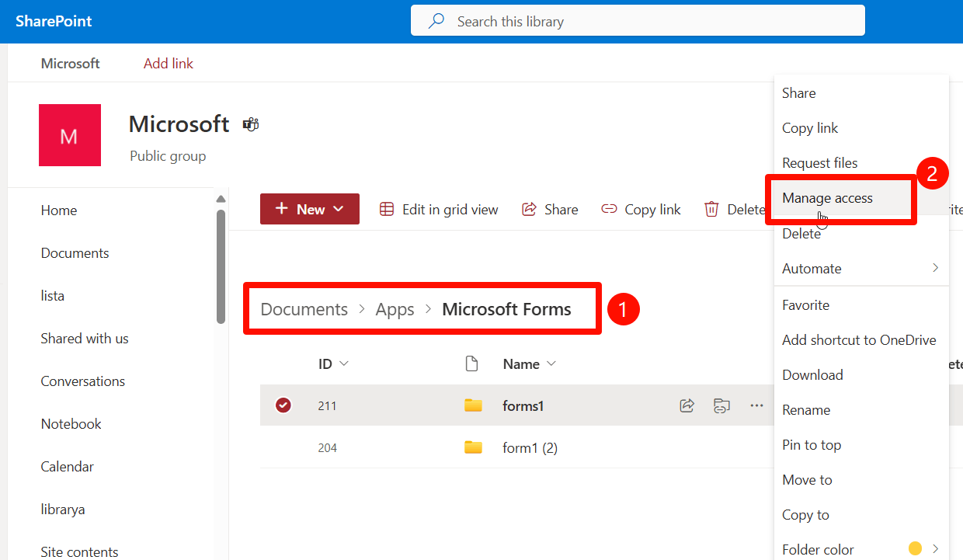Click the Share icon on forms1 row
Screen dimensions: 963x560
(x=687, y=405)
